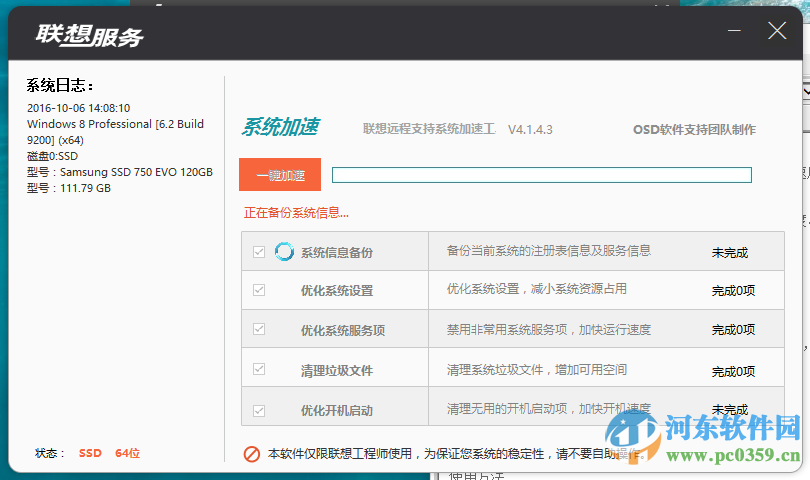
Task: Click the acceleration progress bar
Action: (x=541, y=175)
